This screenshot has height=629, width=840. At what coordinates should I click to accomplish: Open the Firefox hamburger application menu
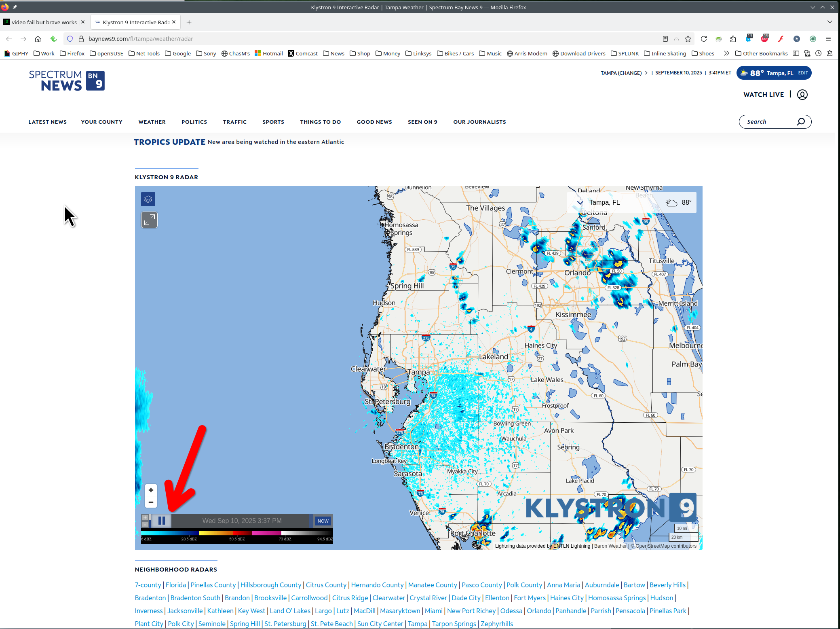click(x=828, y=39)
